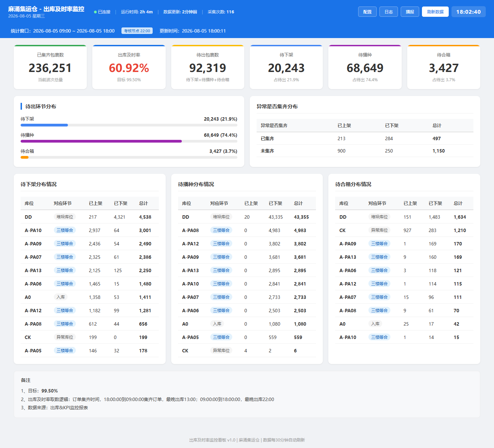Image resolution: width=494 pixels, height=448 pixels.
Task: Click 堆垛库位 tag in 待下架 DD row
Action: tap(65, 217)
